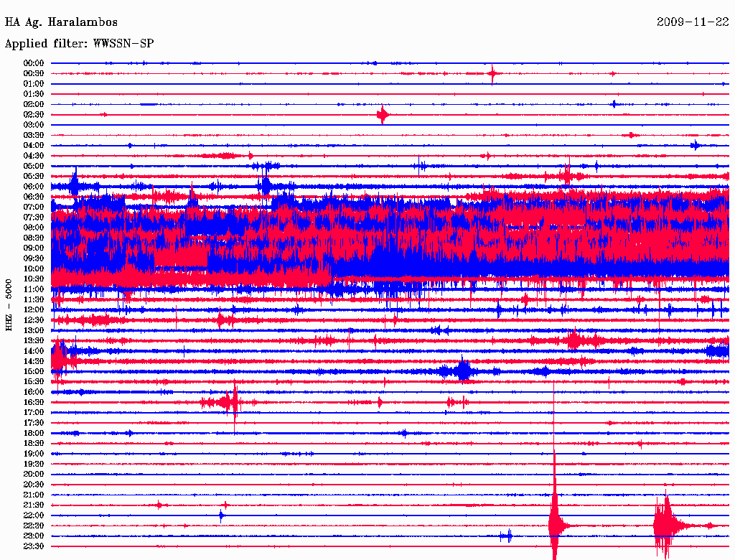Click the 23:30 time label
The image size is (735, 560).
pos(34,546)
